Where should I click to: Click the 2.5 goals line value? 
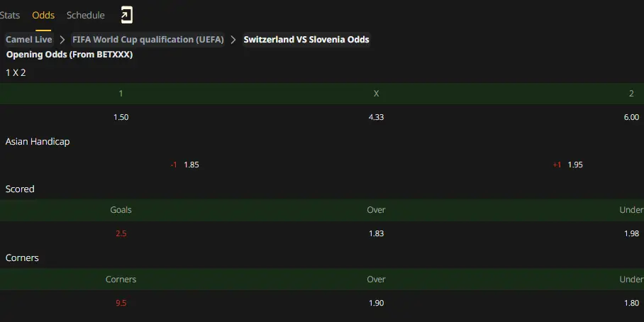(121, 233)
